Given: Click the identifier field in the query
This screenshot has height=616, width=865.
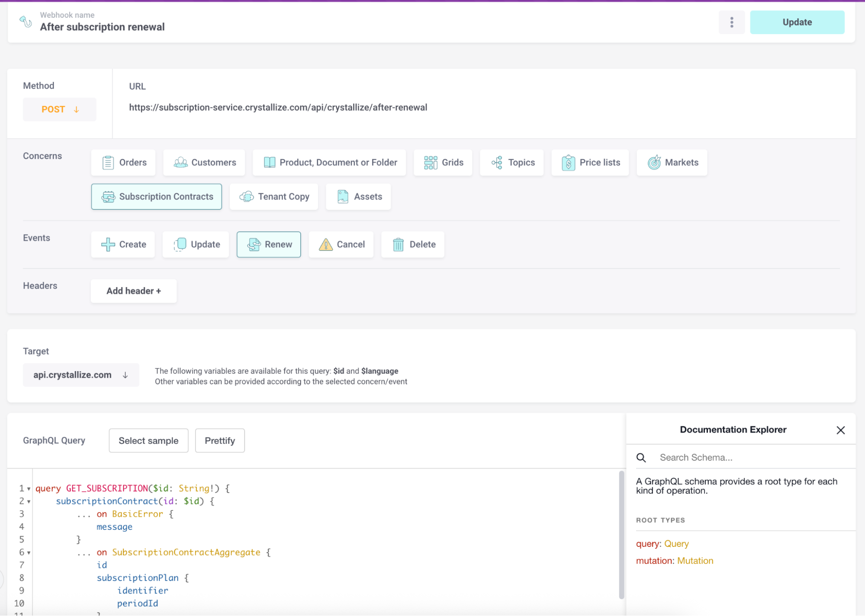Looking at the screenshot, I should point(143,590).
